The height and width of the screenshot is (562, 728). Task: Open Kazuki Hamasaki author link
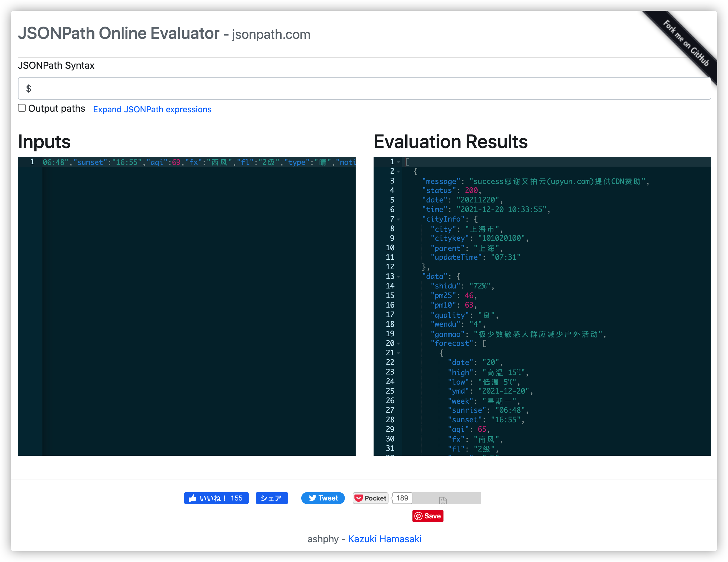[385, 539]
